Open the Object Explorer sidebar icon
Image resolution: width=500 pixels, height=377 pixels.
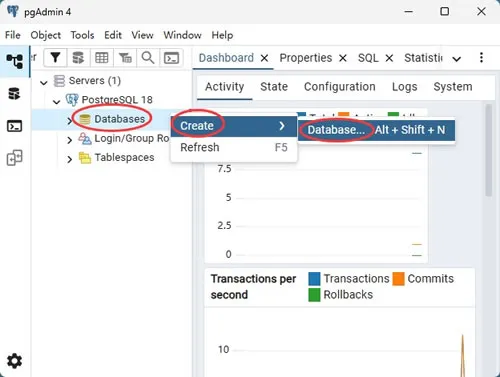coord(15,61)
